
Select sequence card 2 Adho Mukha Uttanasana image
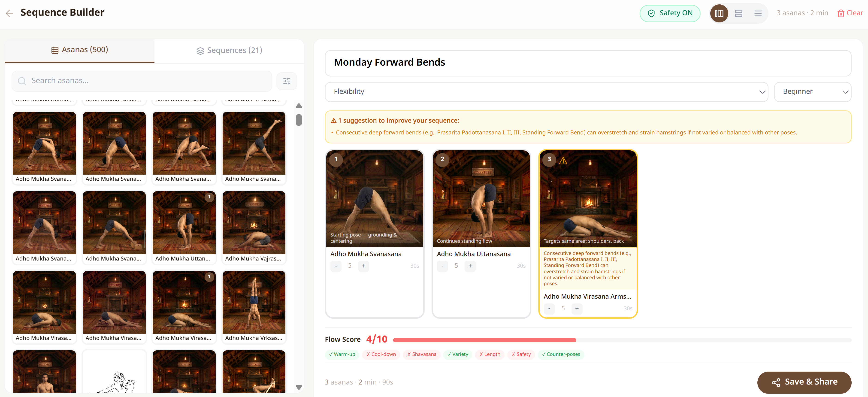[481, 199]
